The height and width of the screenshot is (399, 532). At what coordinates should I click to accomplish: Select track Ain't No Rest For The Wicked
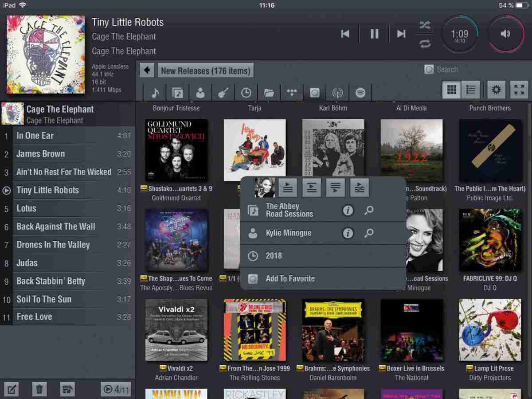(67, 172)
